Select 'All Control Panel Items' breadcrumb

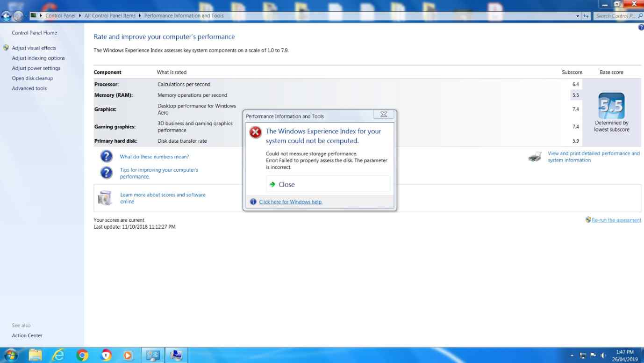tap(110, 15)
